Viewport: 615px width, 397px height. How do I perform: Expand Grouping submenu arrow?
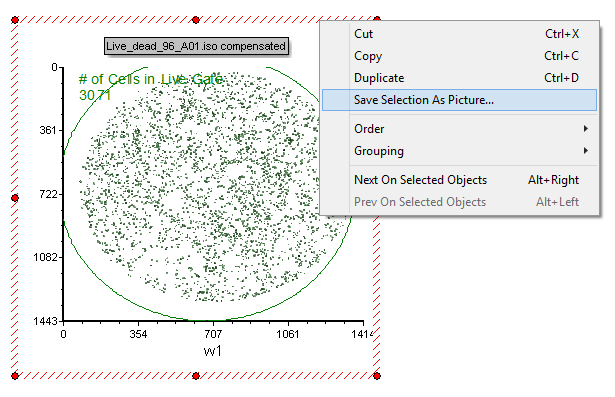pyautogui.click(x=586, y=151)
